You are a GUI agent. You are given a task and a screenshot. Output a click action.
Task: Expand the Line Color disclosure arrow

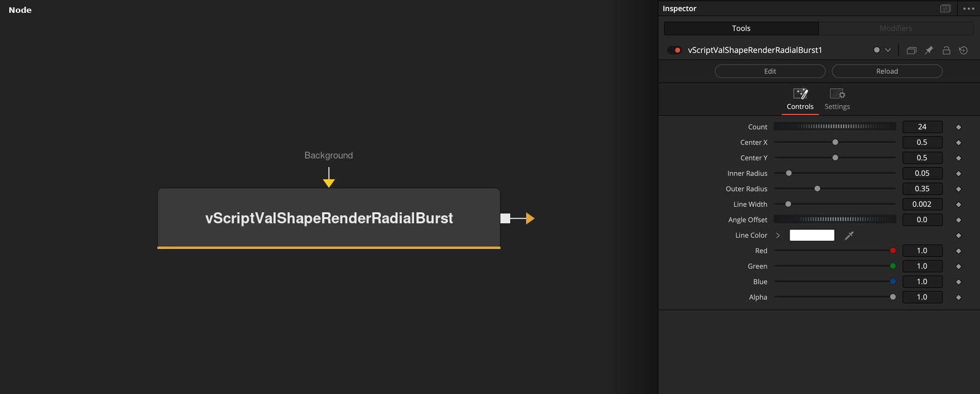click(x=778, y=236)
